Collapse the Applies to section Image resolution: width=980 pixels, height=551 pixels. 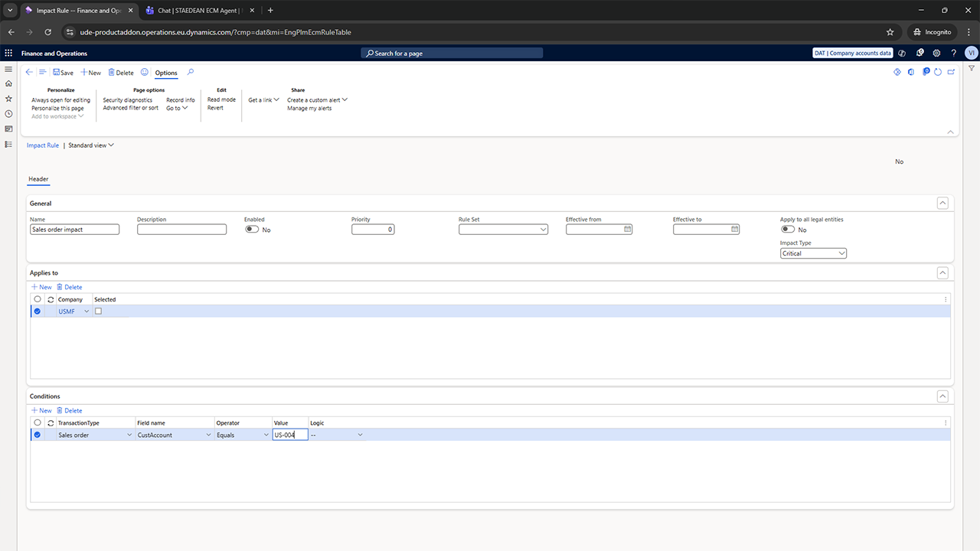[x=942, y=272]
